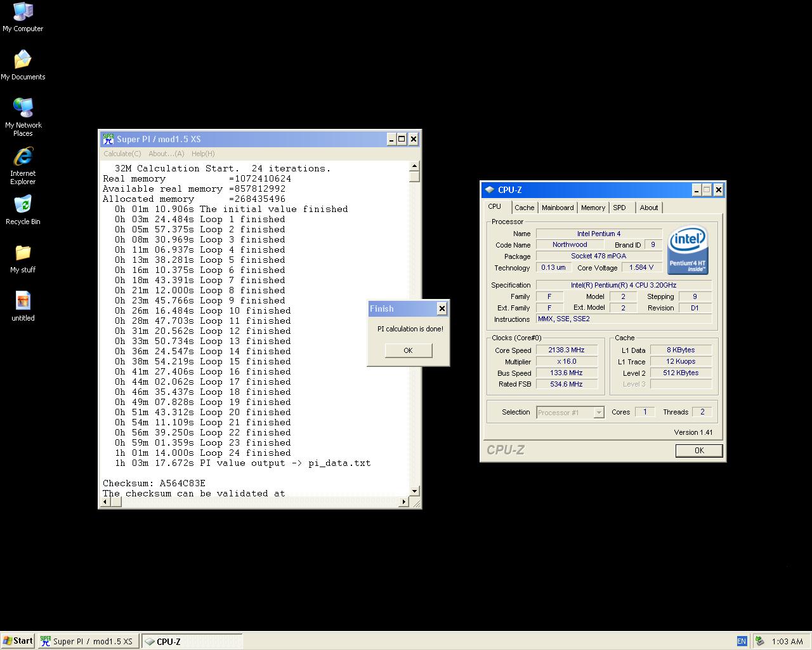812x650 pixels.
Task: Click CPU-Z title bar icon
Action: click(489, 190)
